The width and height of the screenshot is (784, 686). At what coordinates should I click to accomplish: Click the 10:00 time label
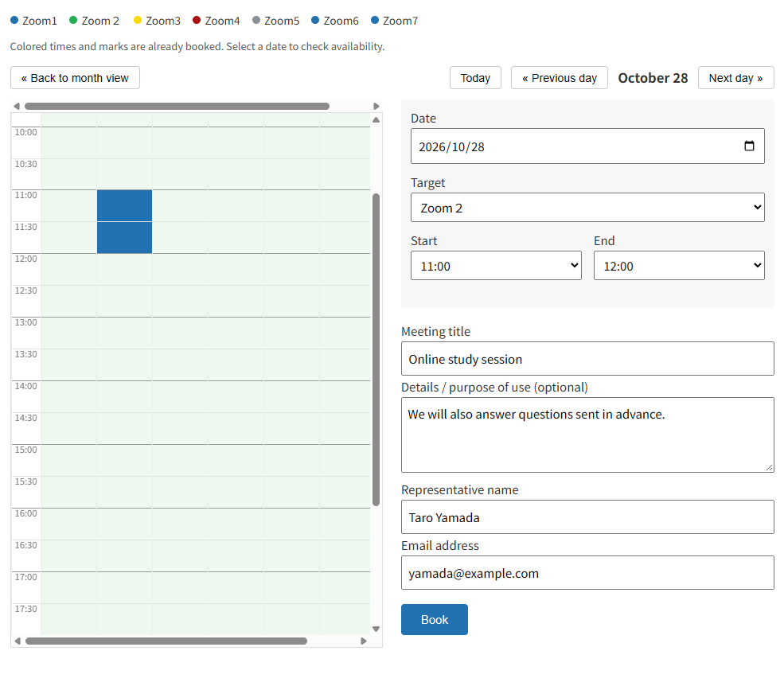click(x=26, y=132)
